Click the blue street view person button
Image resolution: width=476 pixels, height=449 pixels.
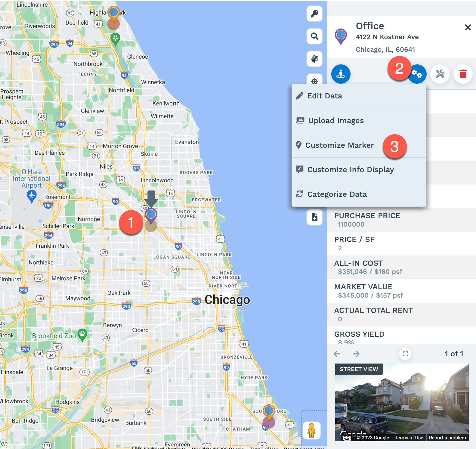pyautogui.click(x=341, y=74)
